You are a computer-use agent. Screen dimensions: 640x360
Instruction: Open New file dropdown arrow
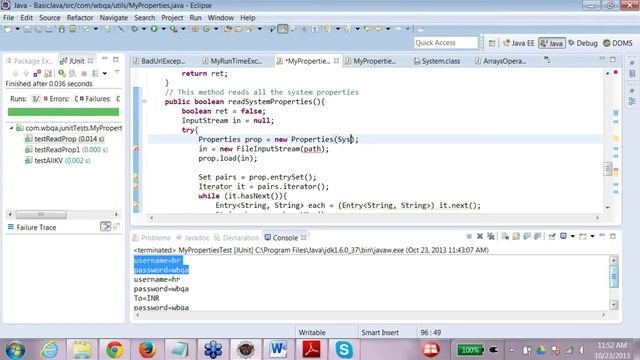pyautogui.click(x=18, y=29)
